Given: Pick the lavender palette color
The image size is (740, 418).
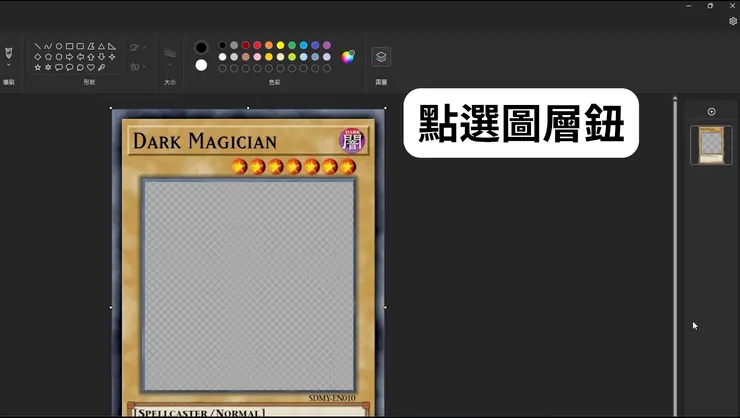Looking at the screenshot, I should tap(327, 57).
